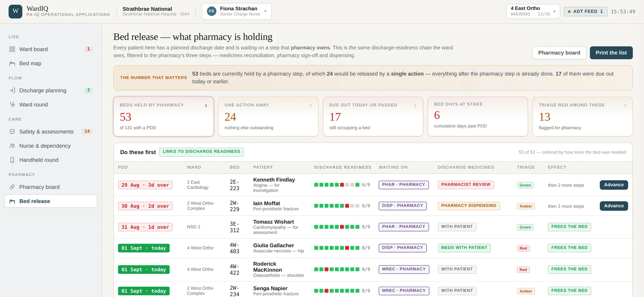Open the Fiona Strachan user dropdown
This screenshot has width=644, height=297.
[237, 11]
